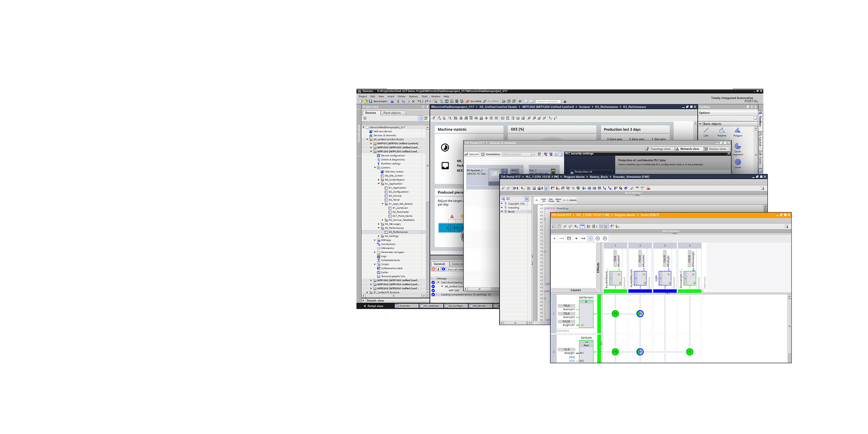This screenshot has height=434, width=868.
Task: Expand the MTP2200 device node
Action: click(x=371, y=288)
